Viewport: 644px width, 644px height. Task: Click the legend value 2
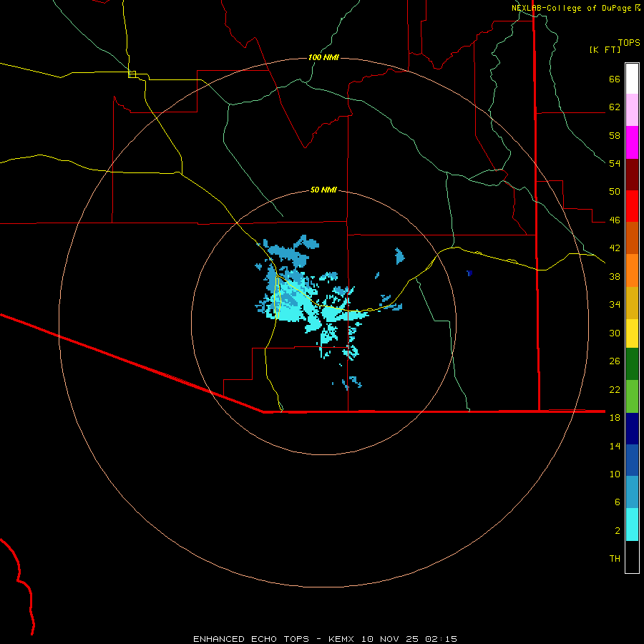pos(618,530)
